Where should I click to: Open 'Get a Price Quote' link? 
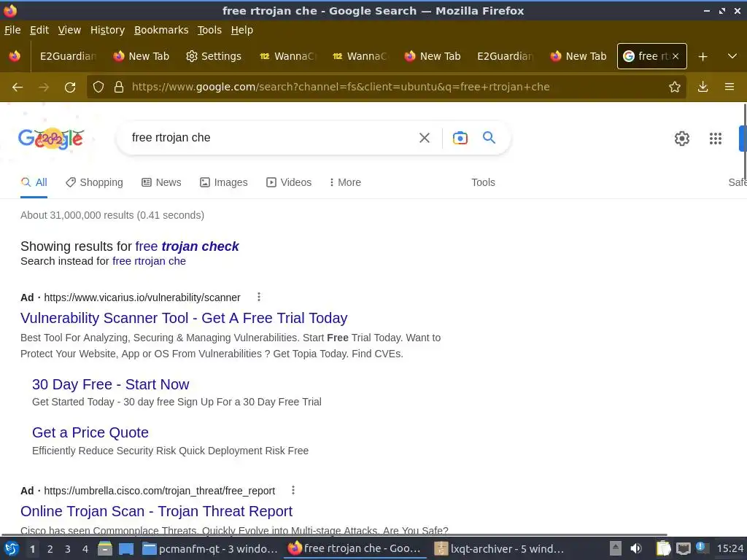pyautogui.click(x=90, y=432)
